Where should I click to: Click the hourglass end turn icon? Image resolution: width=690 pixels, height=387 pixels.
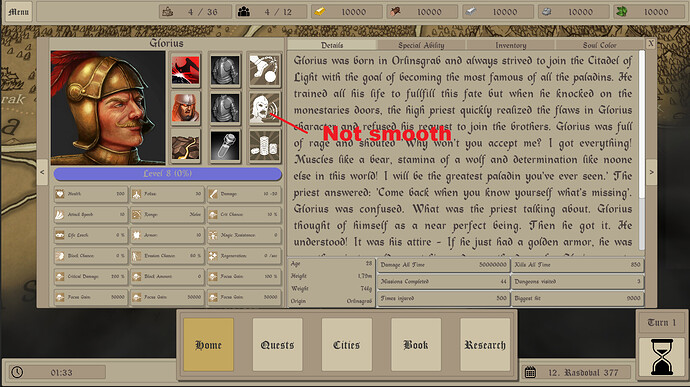point(662,357)
